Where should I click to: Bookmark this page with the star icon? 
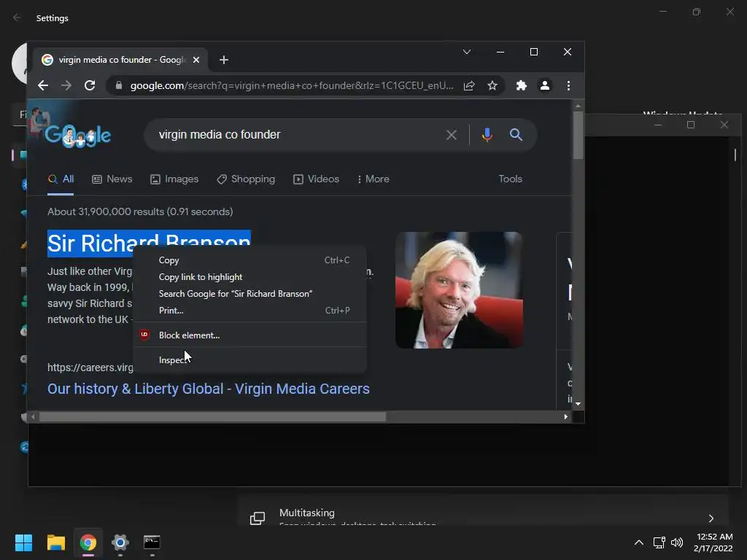pyautogui.click(x=492, y=86)
